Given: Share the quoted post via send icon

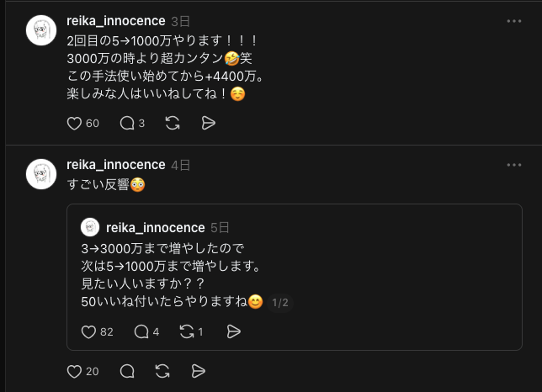Looking at the screenshot, I should click(234, 332).
